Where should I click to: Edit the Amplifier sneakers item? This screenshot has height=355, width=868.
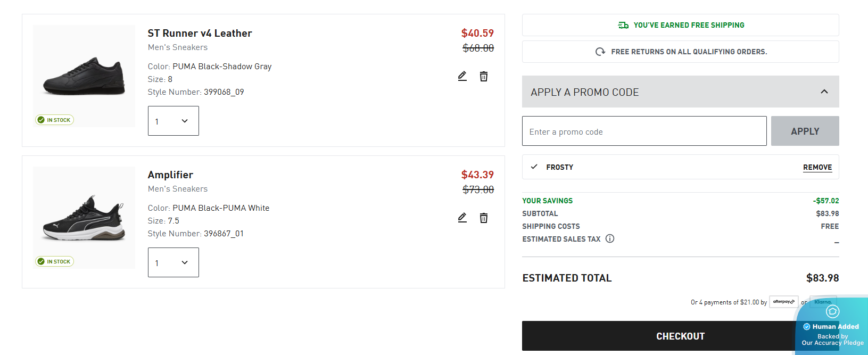pyautogui.click(x=462, y=218)
